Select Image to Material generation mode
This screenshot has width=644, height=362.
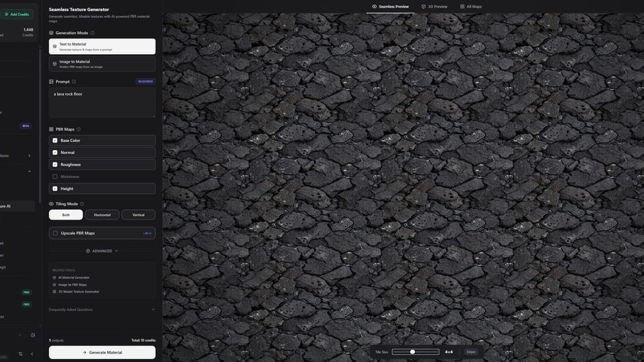point(102,64)
